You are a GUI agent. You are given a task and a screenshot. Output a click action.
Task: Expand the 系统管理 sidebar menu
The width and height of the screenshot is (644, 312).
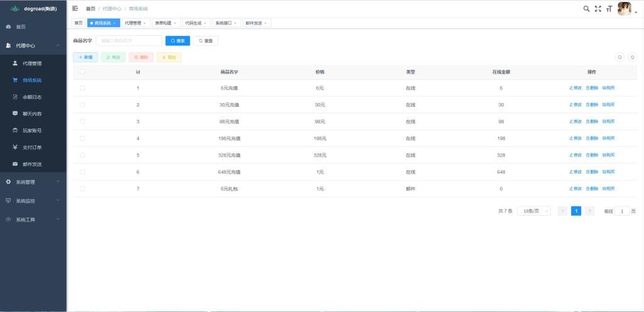click(x=33, y=182)
